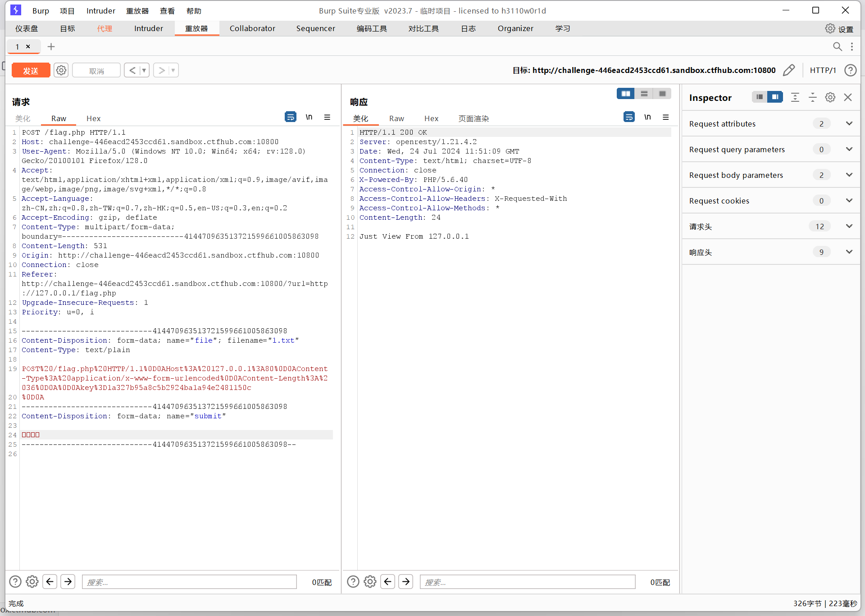Toggle response \n non-printable characters
Image resolution: width=865 pixels, height=616 pixels.
point(647,117)
